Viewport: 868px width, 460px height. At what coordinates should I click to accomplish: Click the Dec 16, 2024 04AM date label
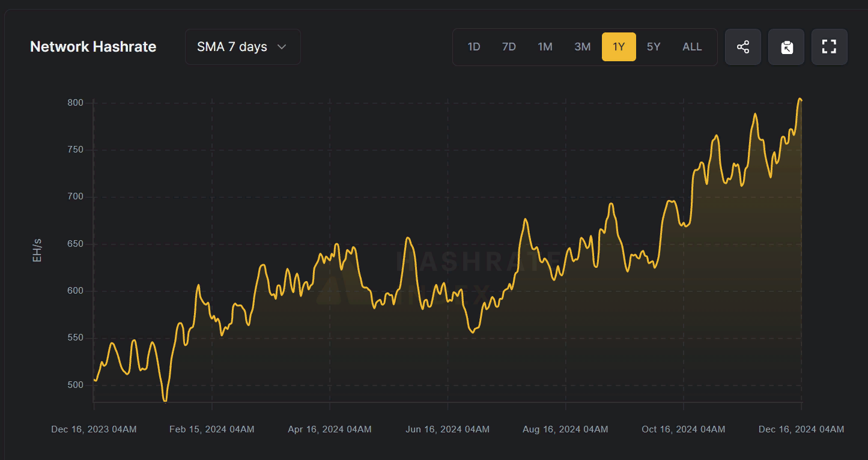[801, 429]
